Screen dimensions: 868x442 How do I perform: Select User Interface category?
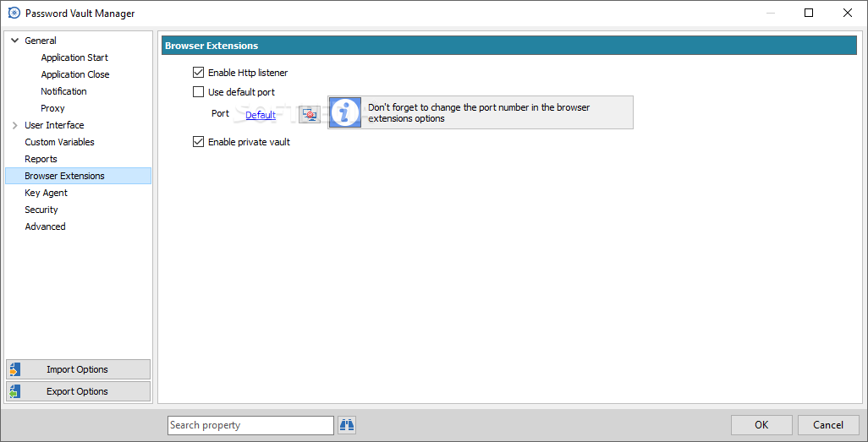(54, 125)
